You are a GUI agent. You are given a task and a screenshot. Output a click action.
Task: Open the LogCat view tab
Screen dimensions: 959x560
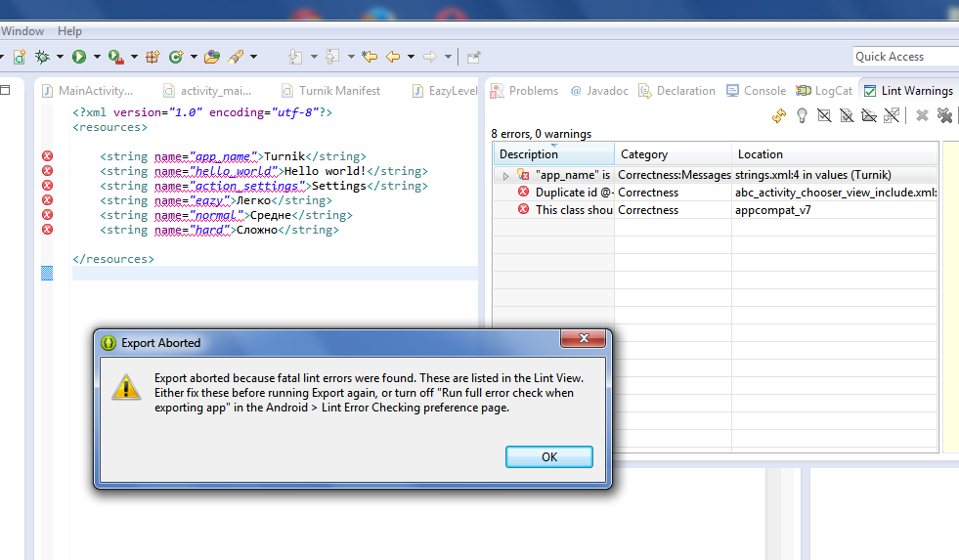[x=824, y=91]
